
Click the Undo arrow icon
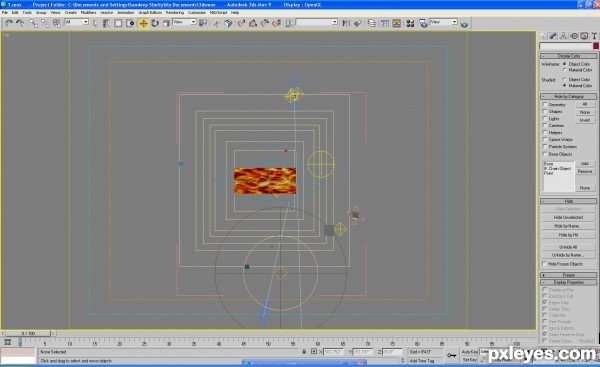[8, 23]
